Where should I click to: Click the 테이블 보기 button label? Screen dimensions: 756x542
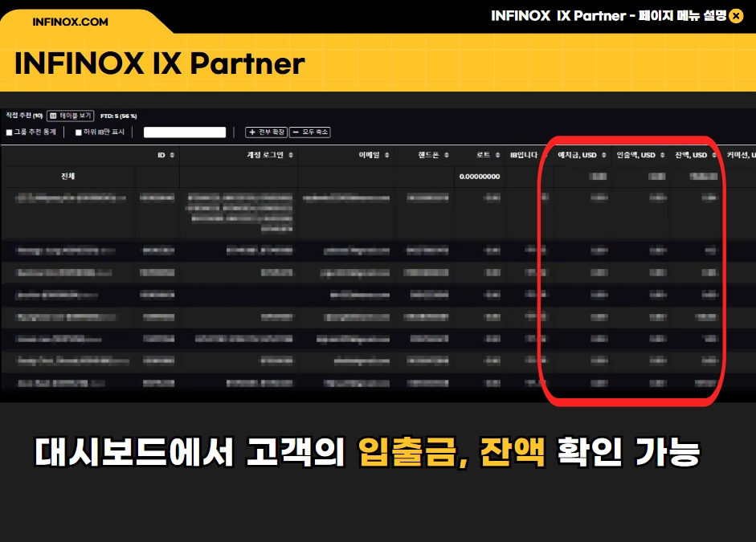76,116
